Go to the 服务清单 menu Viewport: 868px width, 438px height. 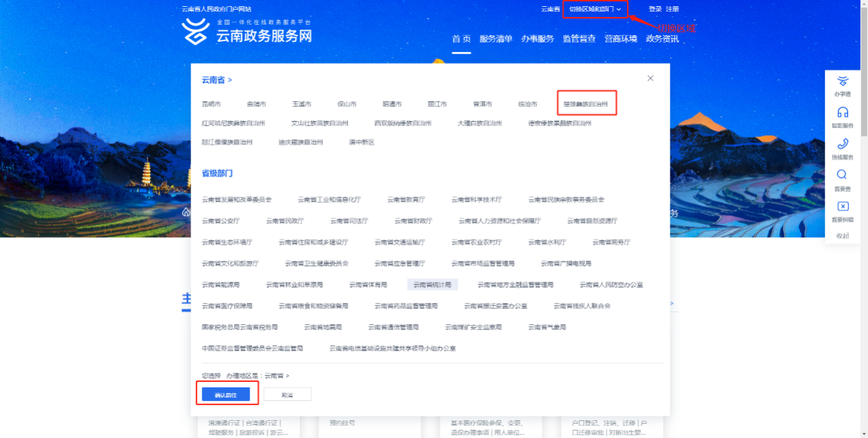pos(496,39)
